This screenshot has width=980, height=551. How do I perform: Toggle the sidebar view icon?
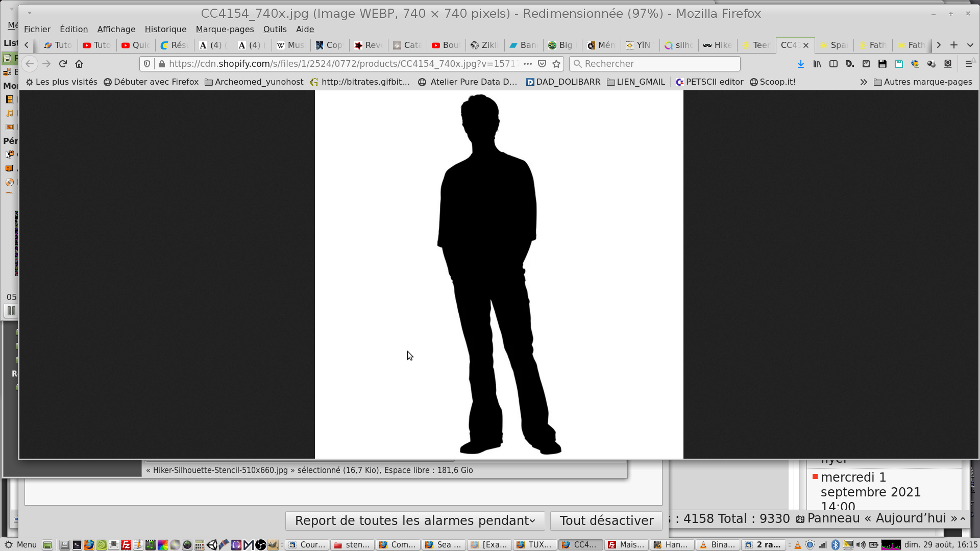[834, 64]
